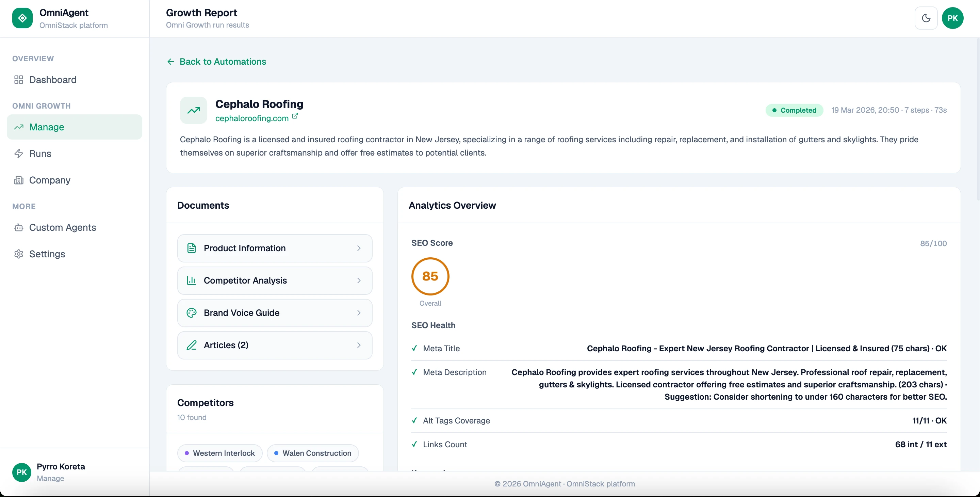Image resolution: width=980 pixels, height=497 pixels.
Task: Open the cephaloroofing.com link
Action: [251, 118]
